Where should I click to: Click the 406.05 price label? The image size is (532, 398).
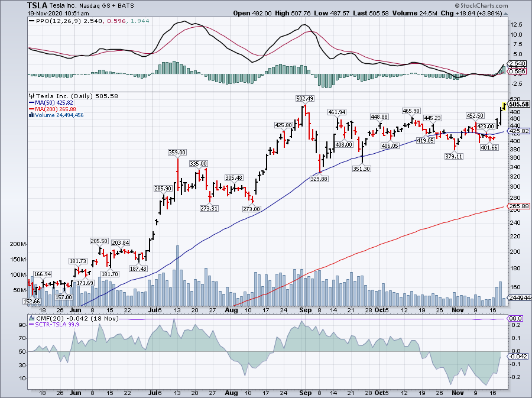point(390,146)
